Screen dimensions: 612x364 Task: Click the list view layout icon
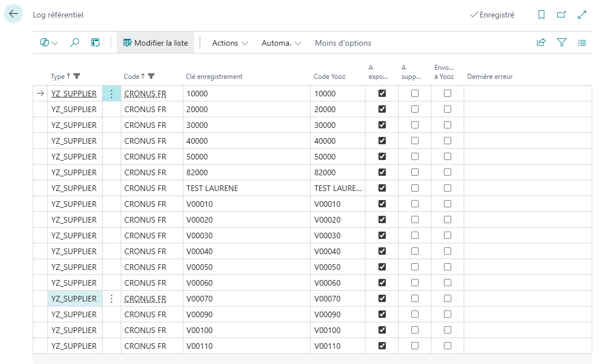582,43
